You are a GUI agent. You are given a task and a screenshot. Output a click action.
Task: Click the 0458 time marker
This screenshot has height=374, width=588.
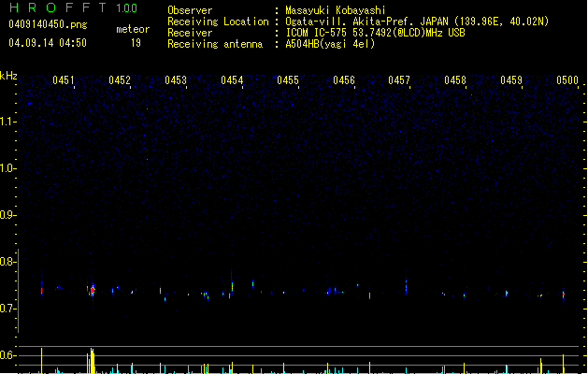pos(455,80)
